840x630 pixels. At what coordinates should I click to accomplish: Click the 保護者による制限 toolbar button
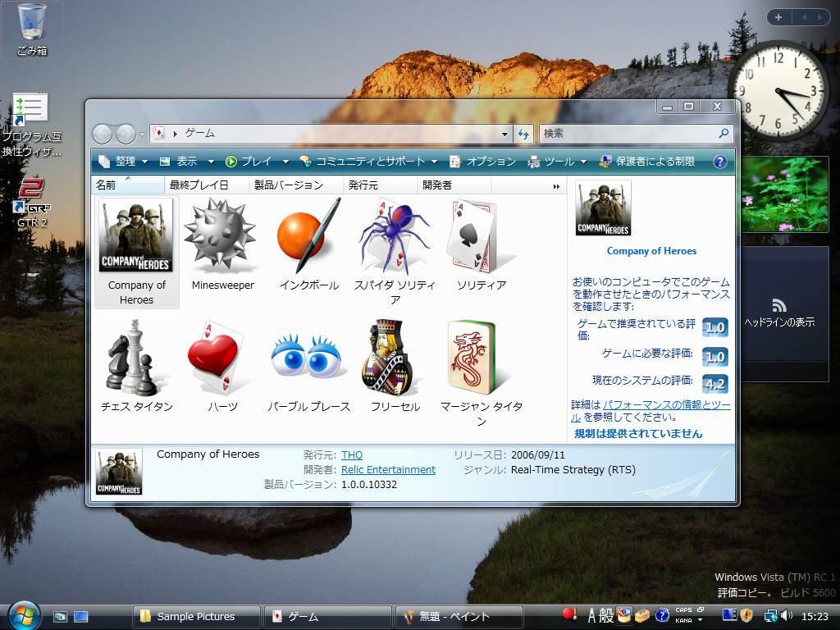tap(646, 162)
